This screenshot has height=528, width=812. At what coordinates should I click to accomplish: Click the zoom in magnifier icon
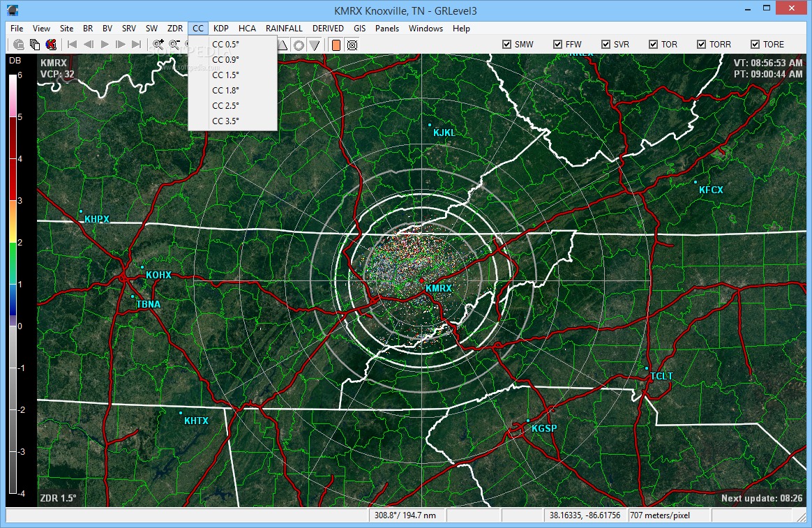point(158,45)
